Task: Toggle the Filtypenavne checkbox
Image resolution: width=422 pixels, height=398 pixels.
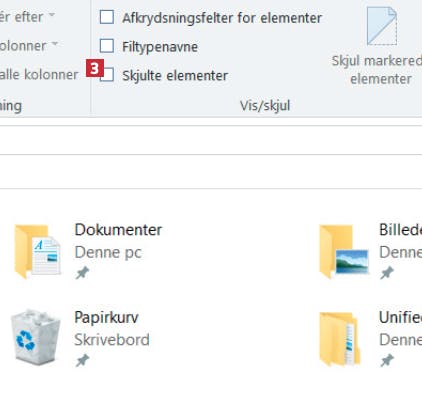Action: [107, 46]
